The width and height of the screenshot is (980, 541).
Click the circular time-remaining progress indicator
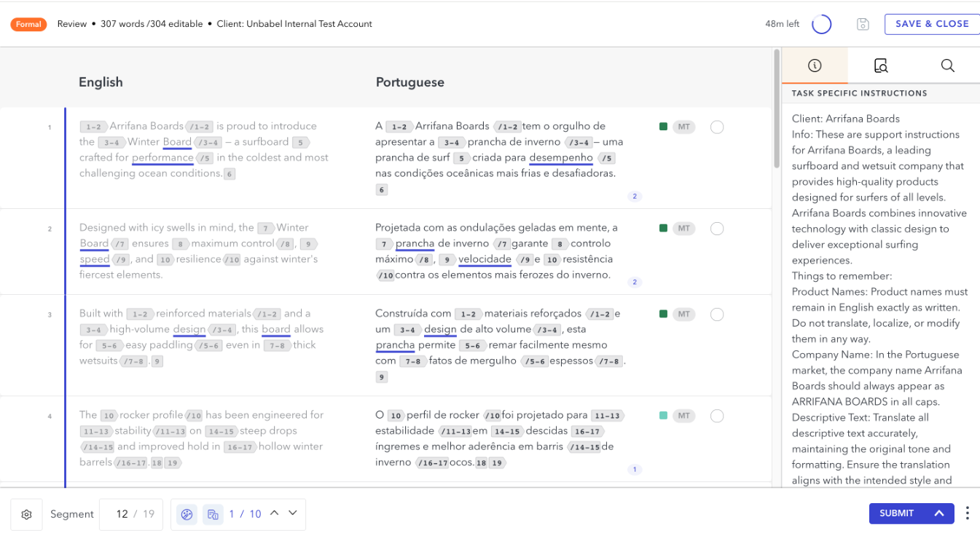tap(822, 24)
